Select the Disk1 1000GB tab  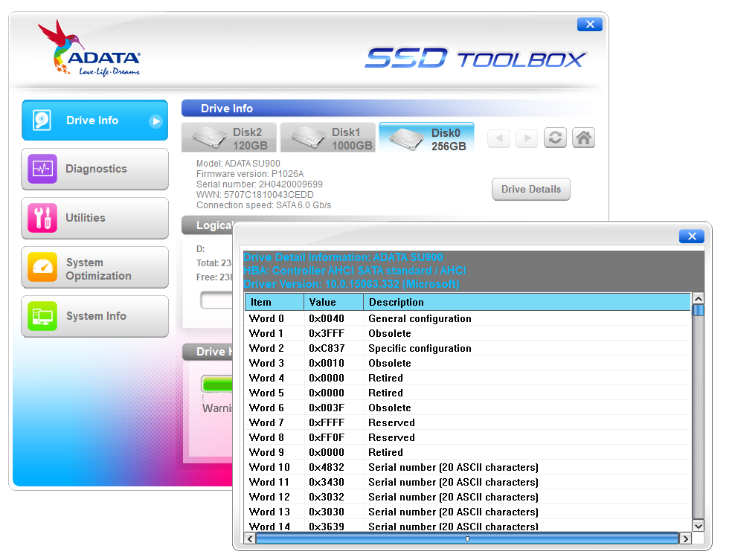[x=328, y=138]
